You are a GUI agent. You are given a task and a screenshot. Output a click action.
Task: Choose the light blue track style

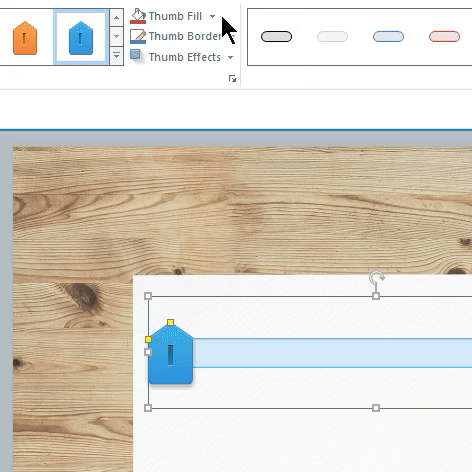(x=388, y=37)
